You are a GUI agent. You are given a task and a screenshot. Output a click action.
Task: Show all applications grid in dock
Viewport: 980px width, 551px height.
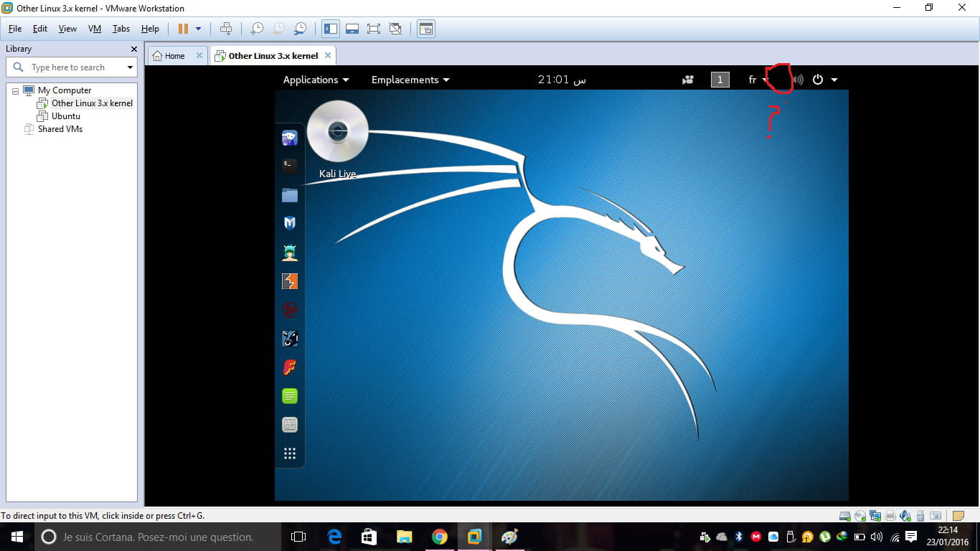[x=290, y=453]
